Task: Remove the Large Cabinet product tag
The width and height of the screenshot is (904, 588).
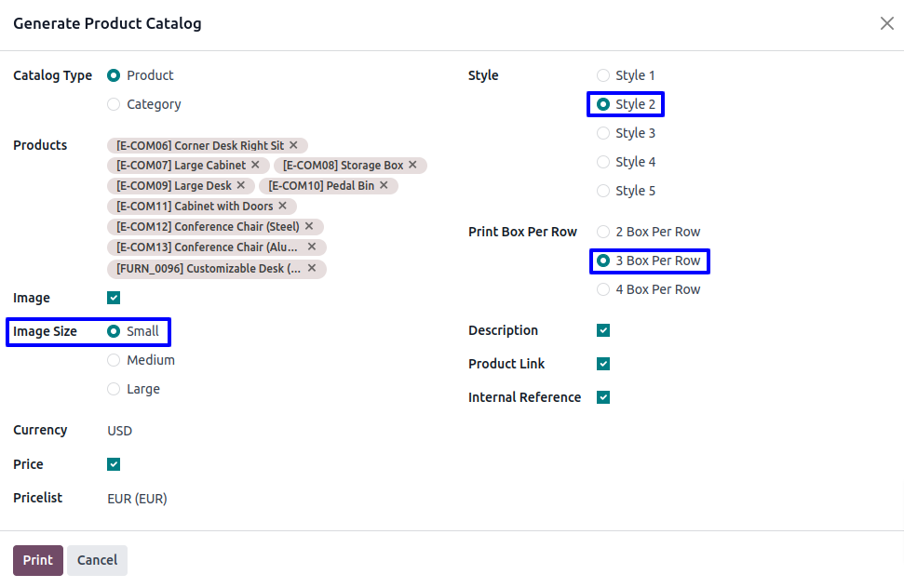Action: click(x=255, y=166)
